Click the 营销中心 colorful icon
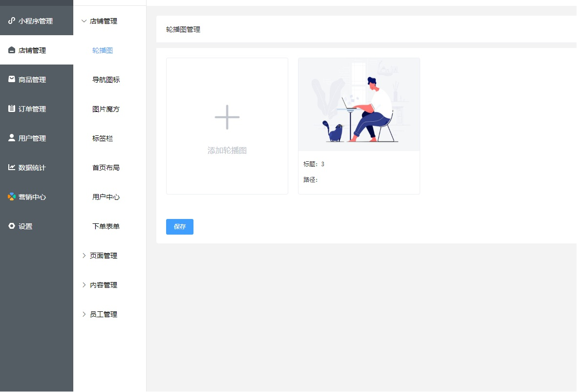The height and width of the screenshot is (392, 577). tap(12, 196)
